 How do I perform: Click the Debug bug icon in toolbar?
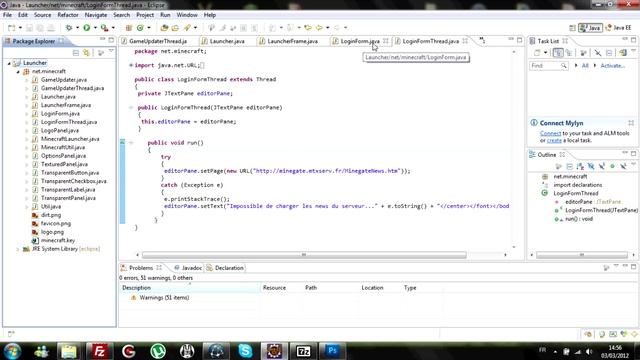(69, 28)
